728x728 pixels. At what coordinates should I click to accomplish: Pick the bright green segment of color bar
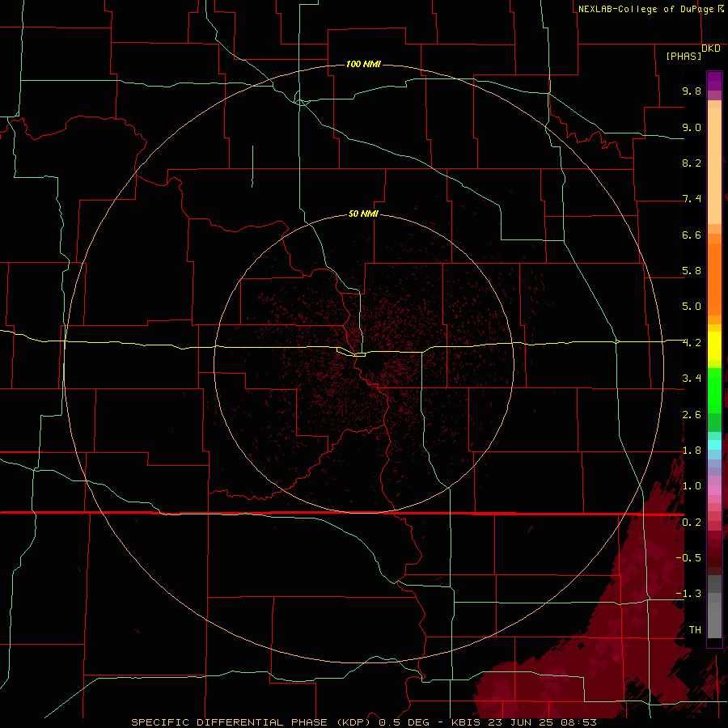click(714, 390)
